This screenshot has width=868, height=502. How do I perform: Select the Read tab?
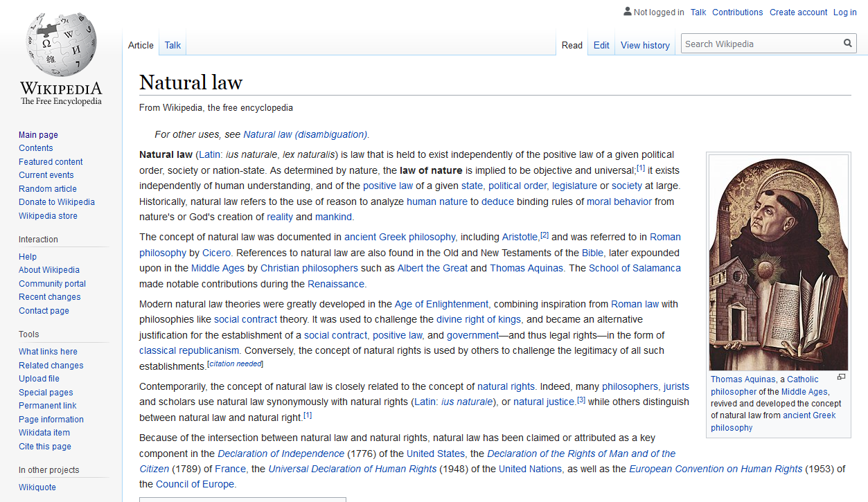click(x=572, y=45)
